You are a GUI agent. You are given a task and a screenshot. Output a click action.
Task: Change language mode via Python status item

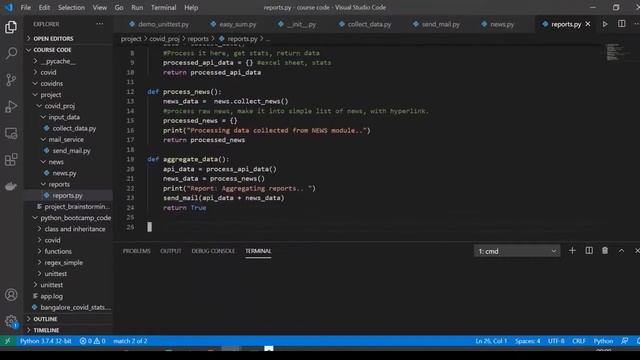click(603, 341)
